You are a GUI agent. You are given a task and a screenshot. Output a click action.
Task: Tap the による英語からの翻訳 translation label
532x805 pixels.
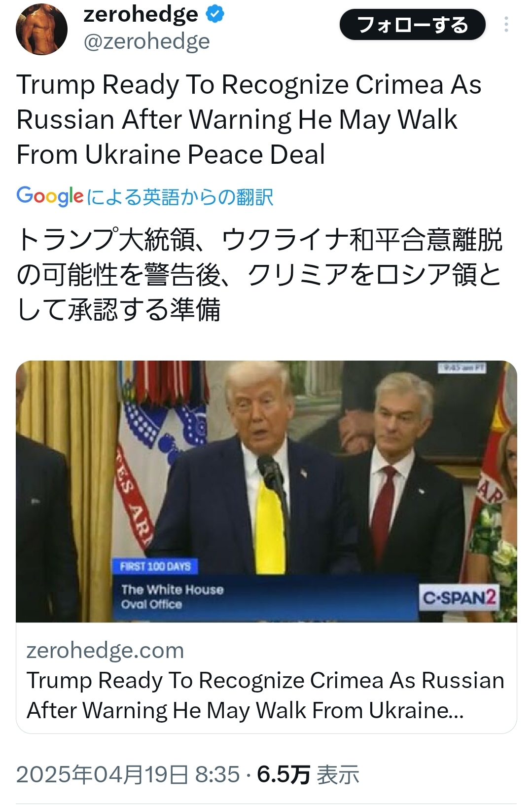point(179,197)
